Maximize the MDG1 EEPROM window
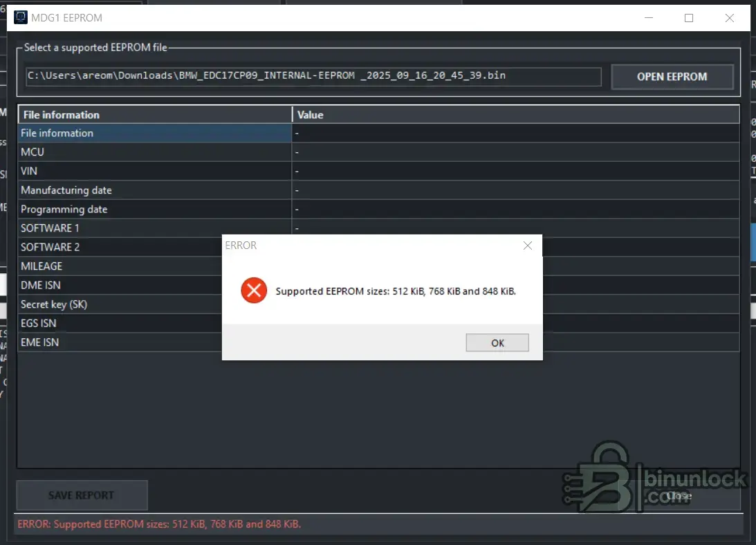Screen dimensions: 756x545 689,18
